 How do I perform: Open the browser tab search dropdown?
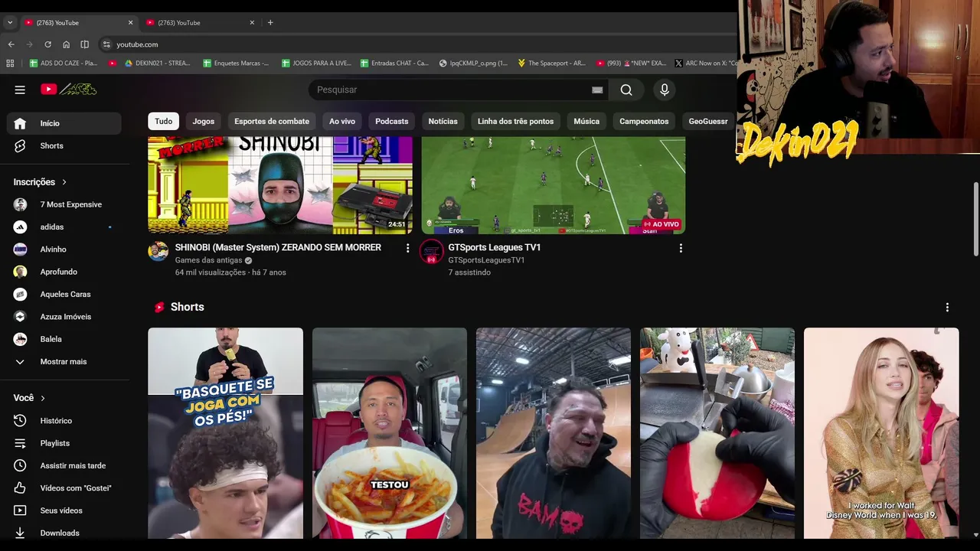[10, 22]
